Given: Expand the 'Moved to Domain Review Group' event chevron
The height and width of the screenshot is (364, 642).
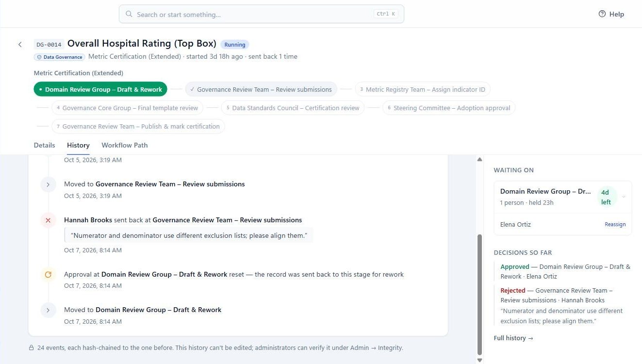Looking at the screenshot, I should click(48, 310).
